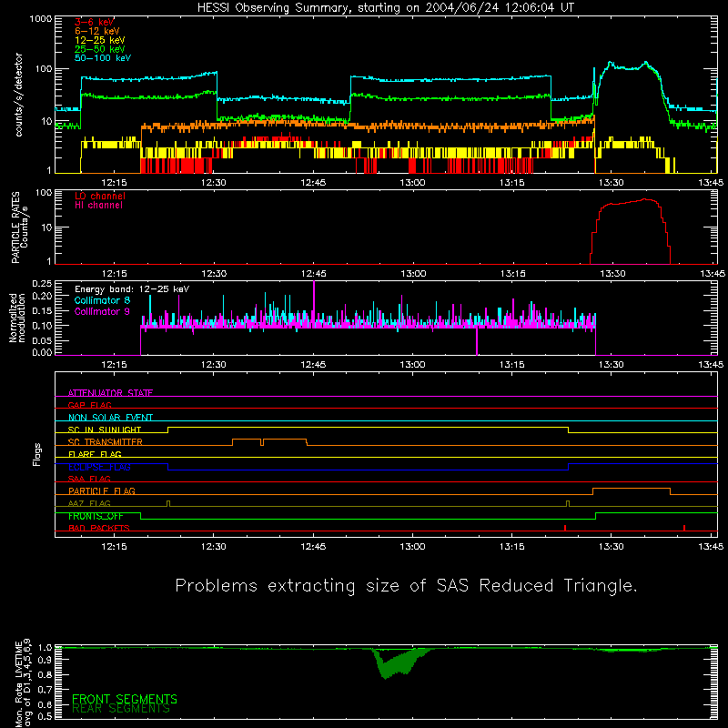Click the 13:00 tick label under the count-rate plot
This screenshot has height=728, width=728.
coord(413,183)
